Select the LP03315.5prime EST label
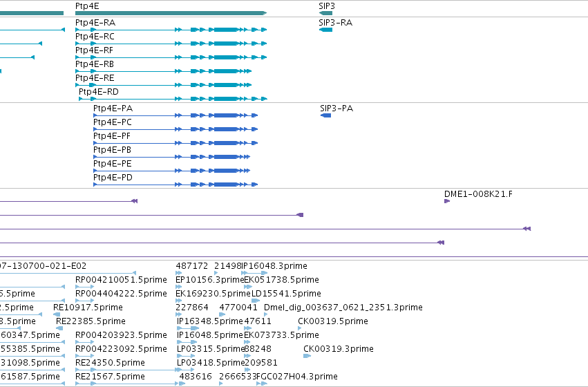Image resolution: width=588 pixels, height=387 pixels. [x=211, y=349]
